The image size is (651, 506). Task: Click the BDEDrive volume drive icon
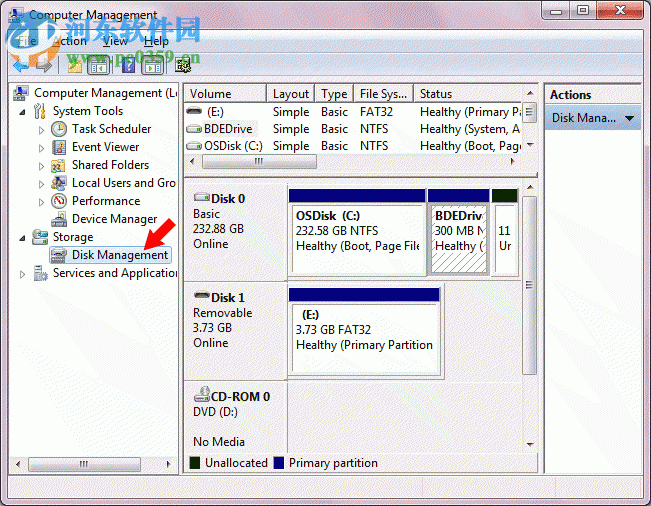pos(194,129)
